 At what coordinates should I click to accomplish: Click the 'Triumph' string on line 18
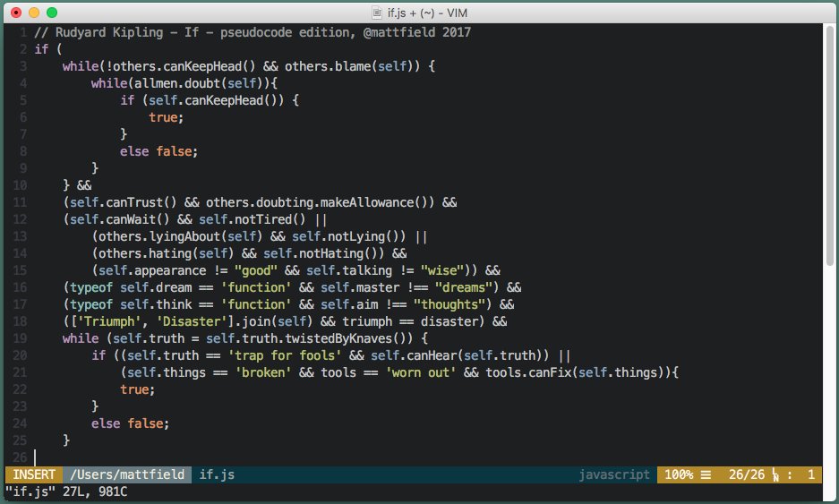[109, 321]
